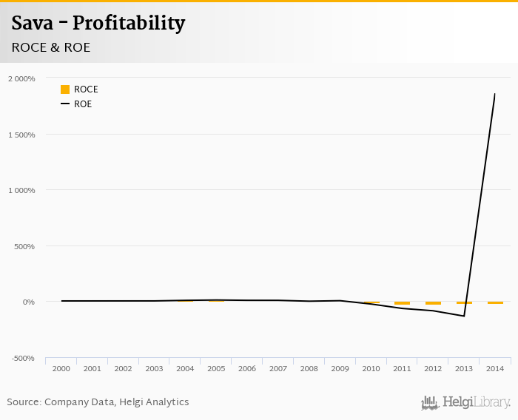Click the orange ROCE legend swatch

pyautogui.click(x=65, y=89)
